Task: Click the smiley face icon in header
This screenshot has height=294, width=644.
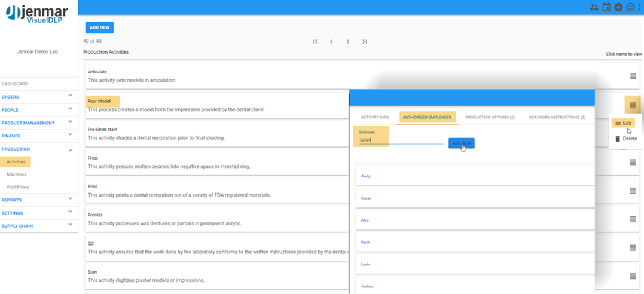Action: coord(630,7)
